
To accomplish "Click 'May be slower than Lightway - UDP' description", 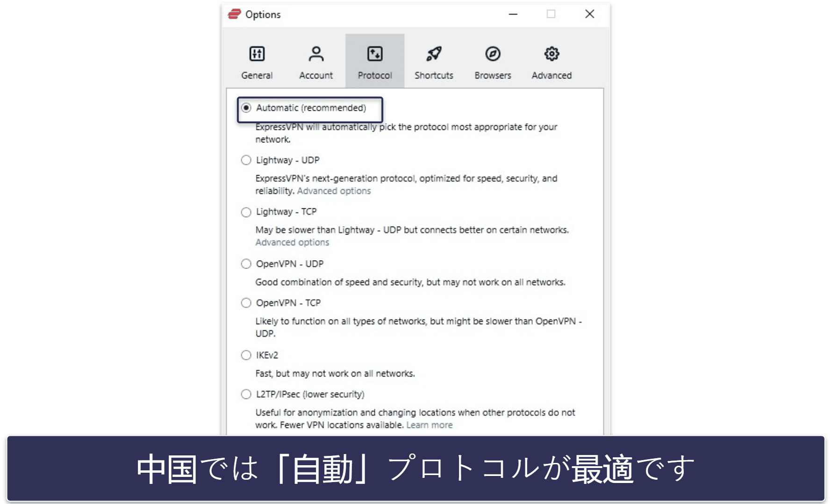I will pos(412,230).
